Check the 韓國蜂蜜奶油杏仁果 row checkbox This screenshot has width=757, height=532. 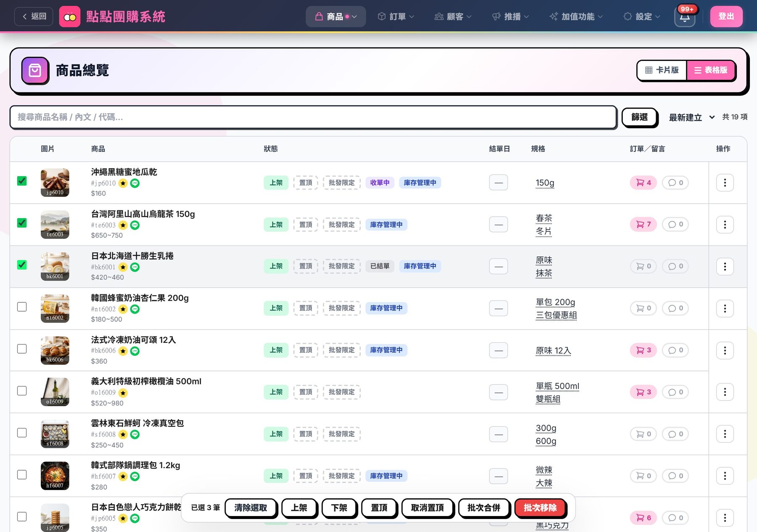tap(22, 307)
